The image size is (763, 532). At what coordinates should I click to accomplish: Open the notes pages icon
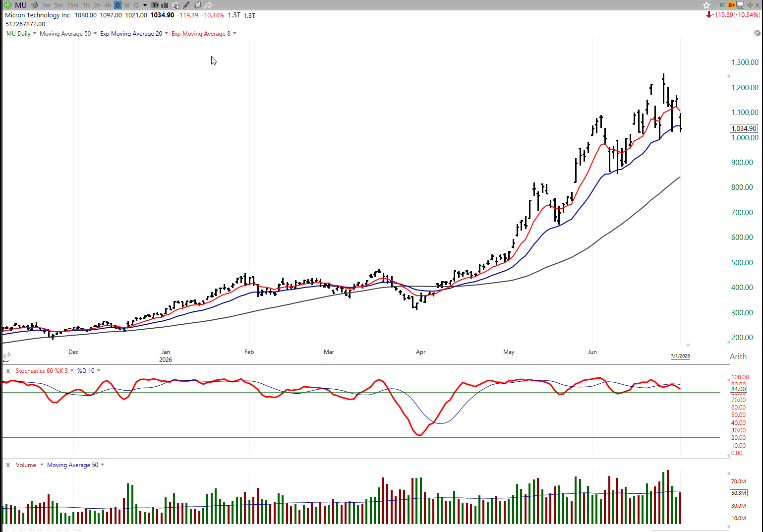197,5
